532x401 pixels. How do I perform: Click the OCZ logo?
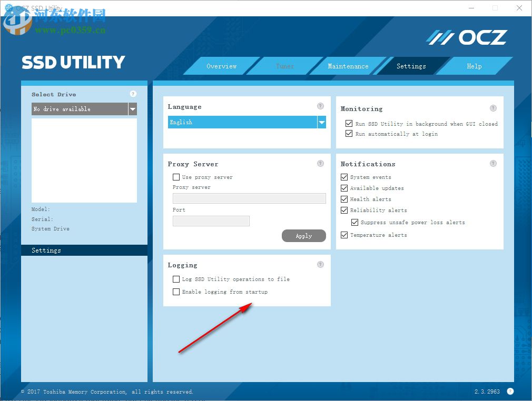click(x=467, y=37)
